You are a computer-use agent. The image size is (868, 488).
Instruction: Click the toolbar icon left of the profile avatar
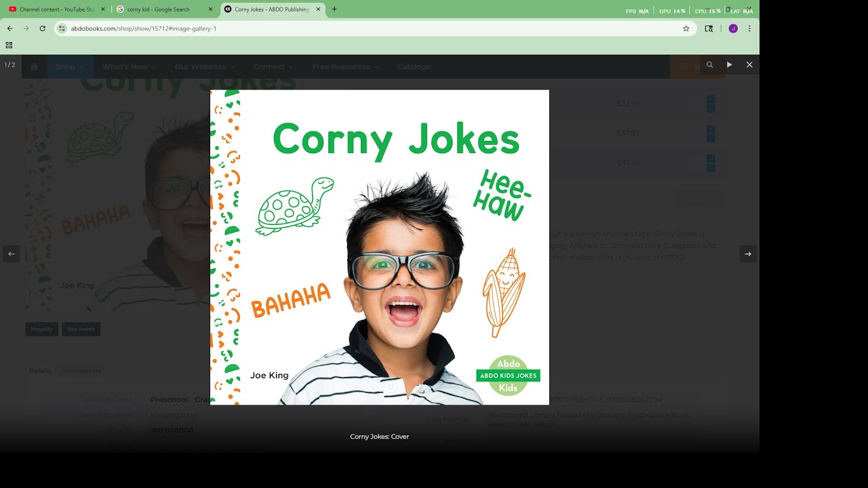(709, 28)
